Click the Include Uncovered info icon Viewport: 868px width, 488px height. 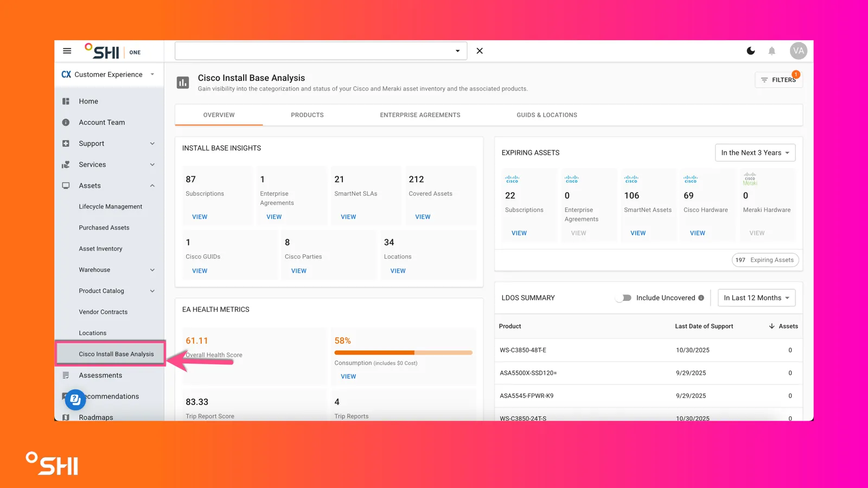click(701, 298)
